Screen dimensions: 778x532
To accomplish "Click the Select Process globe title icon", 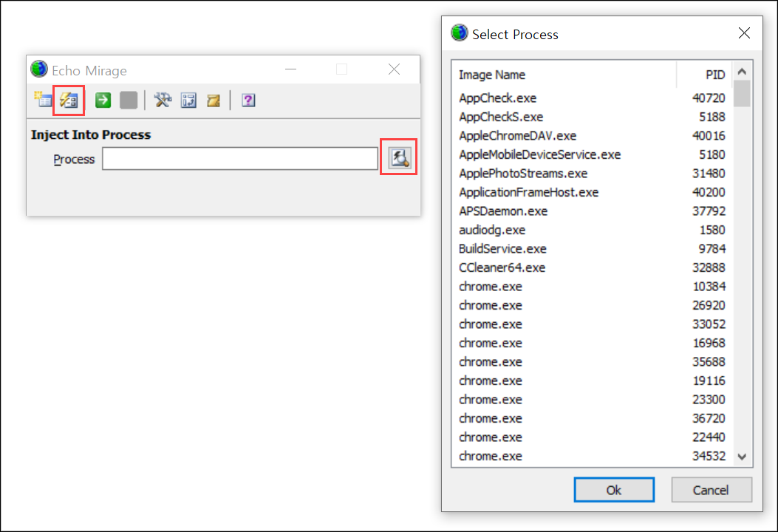I will (x=459, y=33).
